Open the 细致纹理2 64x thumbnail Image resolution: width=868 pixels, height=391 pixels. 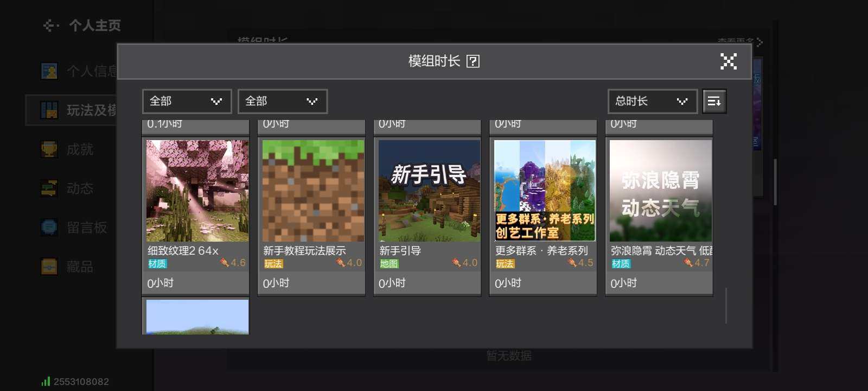tap(197, 191)
